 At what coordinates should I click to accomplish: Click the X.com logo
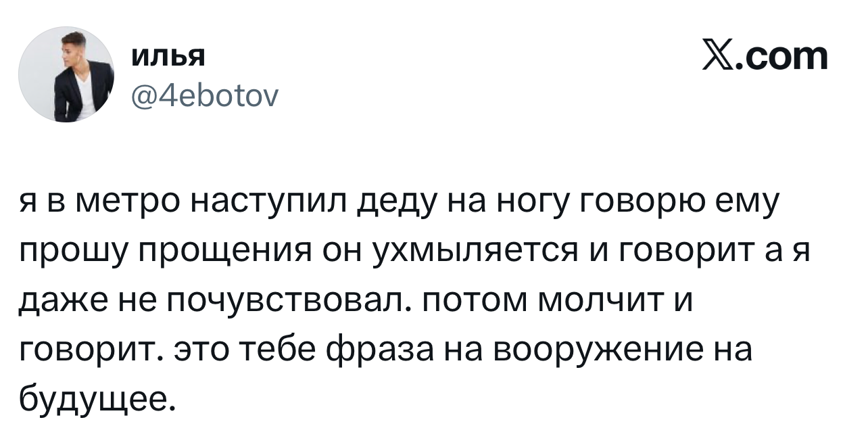point(765,57)
